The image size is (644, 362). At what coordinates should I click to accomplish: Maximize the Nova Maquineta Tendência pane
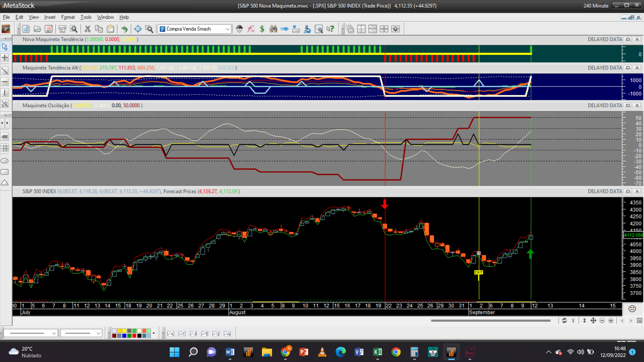pyautogui.click(x=628, y=40)
